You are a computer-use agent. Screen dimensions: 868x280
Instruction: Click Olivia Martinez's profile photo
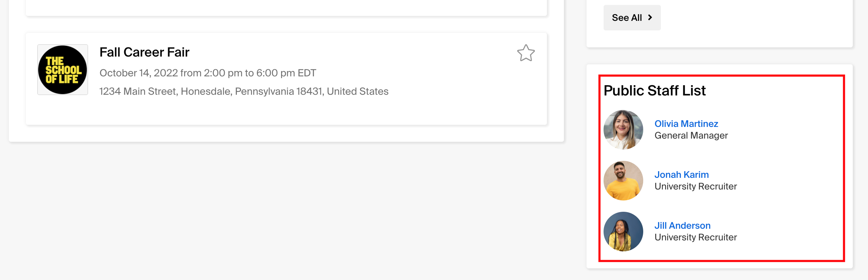point(623,129)
